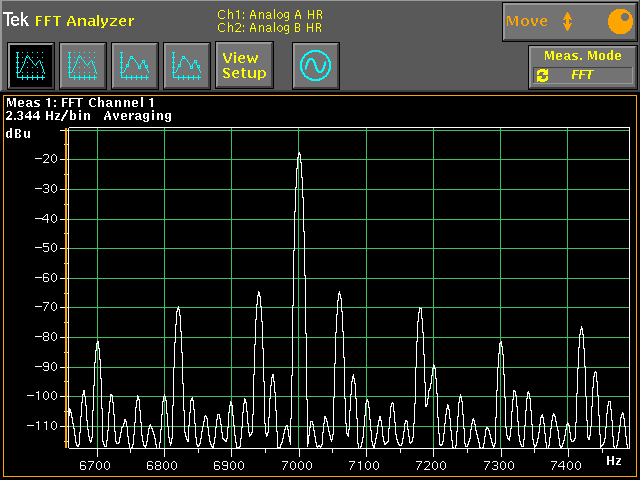Click the Meas. Mode heading
Screen dimensions: 640x480
[583, 56]
